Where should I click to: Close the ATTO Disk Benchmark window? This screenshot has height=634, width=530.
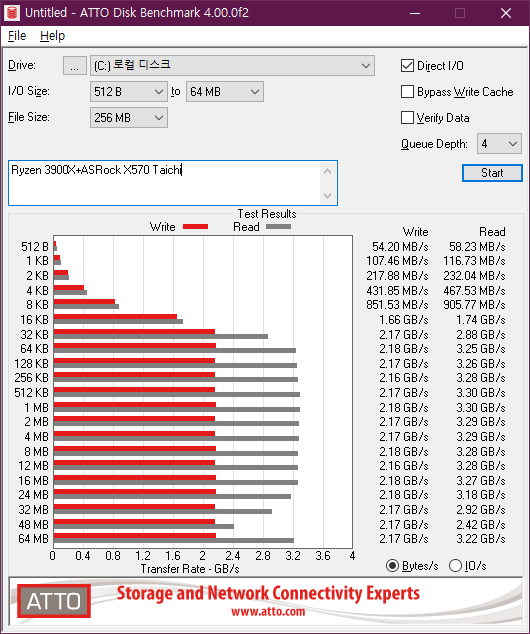click(506, 13)
